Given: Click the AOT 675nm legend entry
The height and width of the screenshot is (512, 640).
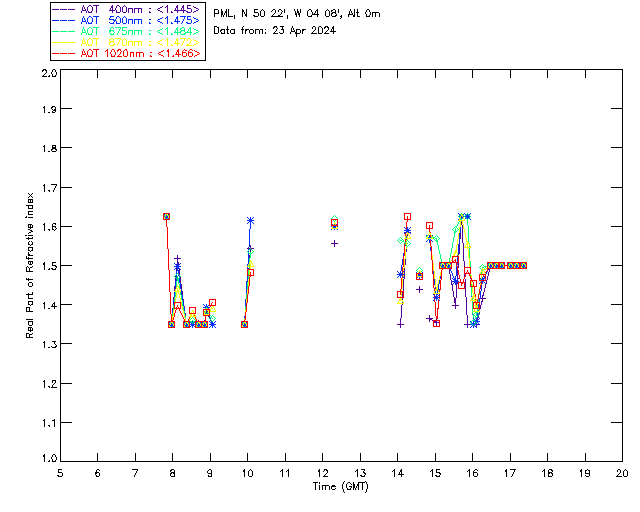Looking at the screenshot, I should tap(127, 31).
